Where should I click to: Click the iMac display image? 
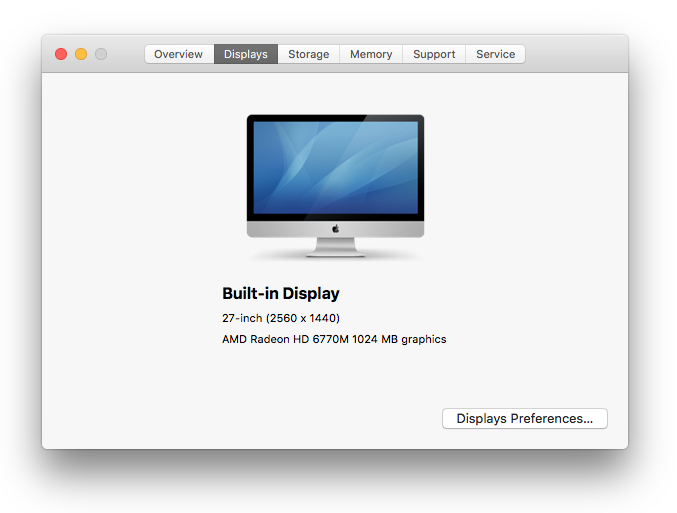[335, 186]
